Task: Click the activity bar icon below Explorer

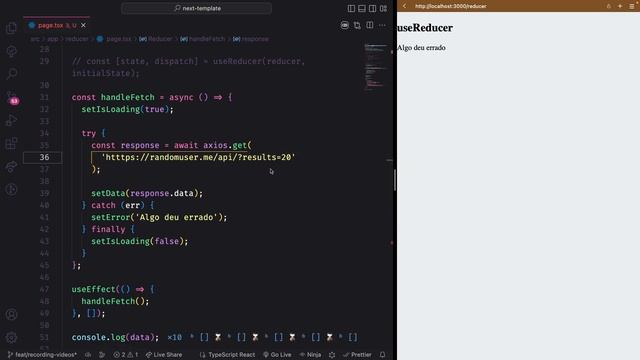Action: (11, 51)
